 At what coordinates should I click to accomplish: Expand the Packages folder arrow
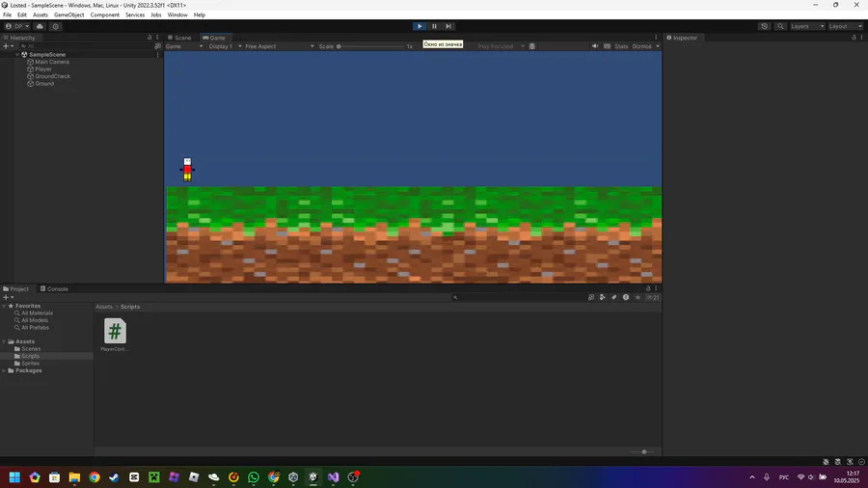click(5, 370)
